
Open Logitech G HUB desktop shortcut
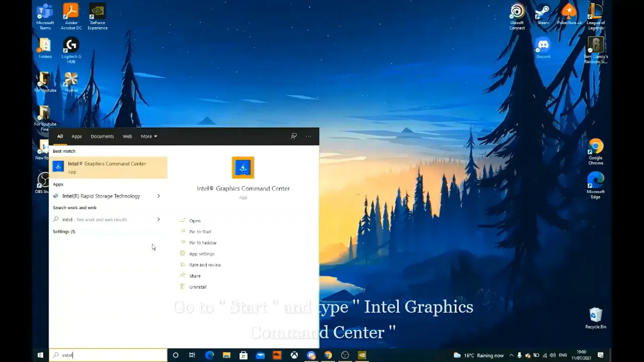[x=71, y=50]
